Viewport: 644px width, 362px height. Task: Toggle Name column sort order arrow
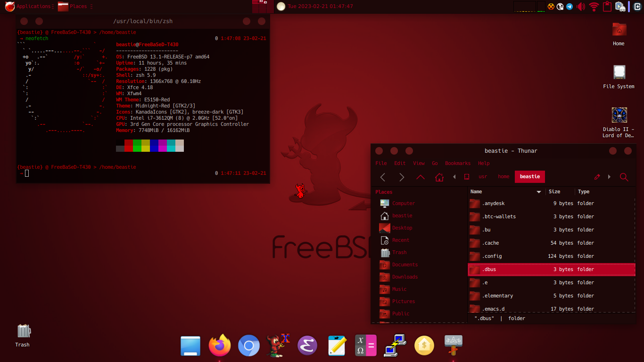click(x=539, y=192)
